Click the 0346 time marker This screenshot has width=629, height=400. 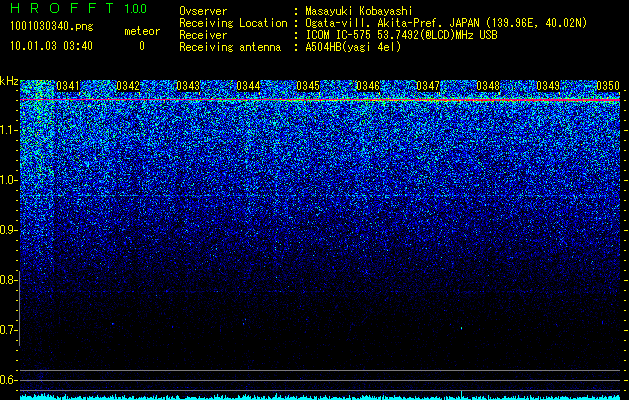pos(368,86)
